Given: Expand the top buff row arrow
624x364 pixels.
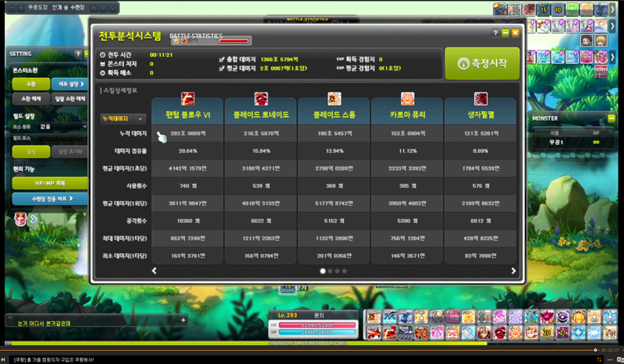Looking at the screenshot, I should pos(612,9).
